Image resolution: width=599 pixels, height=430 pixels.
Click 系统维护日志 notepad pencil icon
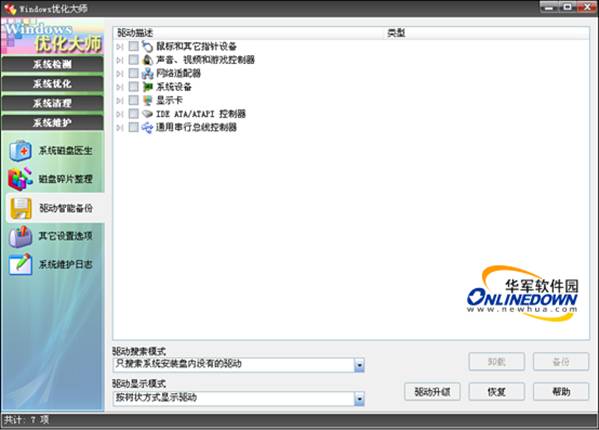point(20,264)
